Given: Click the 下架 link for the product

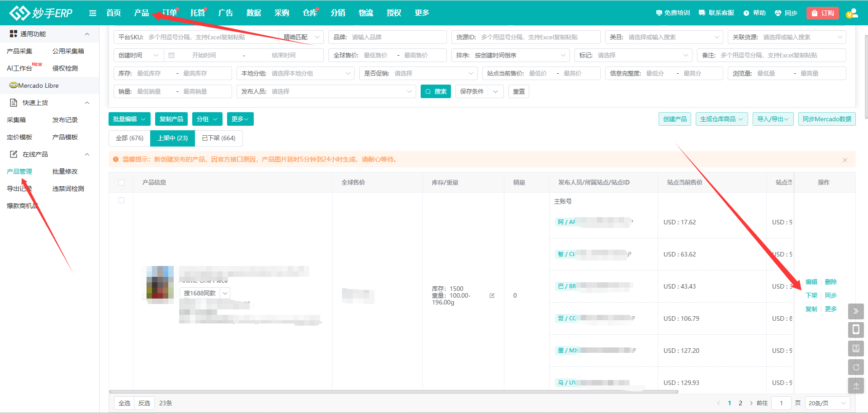Looking at the screenshot, I should coord(811,295).
